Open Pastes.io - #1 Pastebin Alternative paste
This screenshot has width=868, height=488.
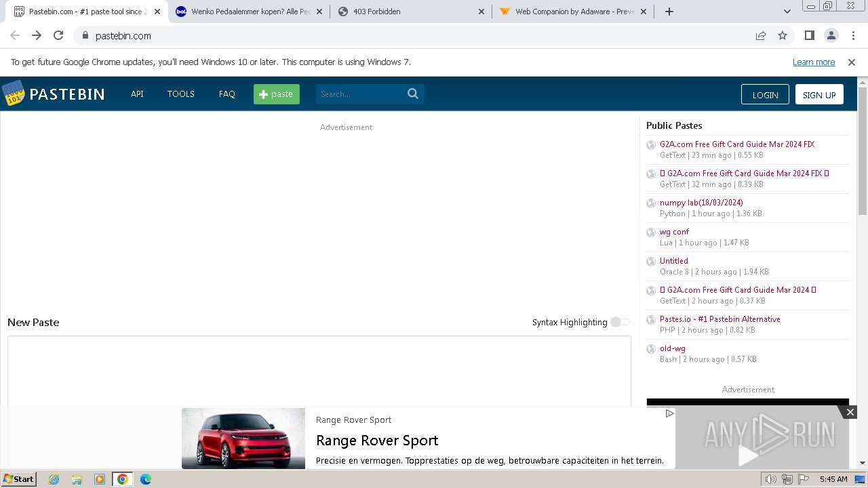tap(720, 319)
